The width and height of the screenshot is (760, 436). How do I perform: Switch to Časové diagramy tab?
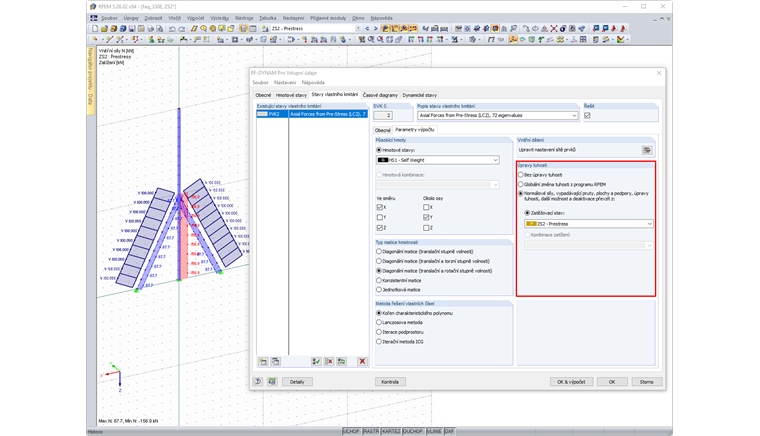tap(380, 95)
